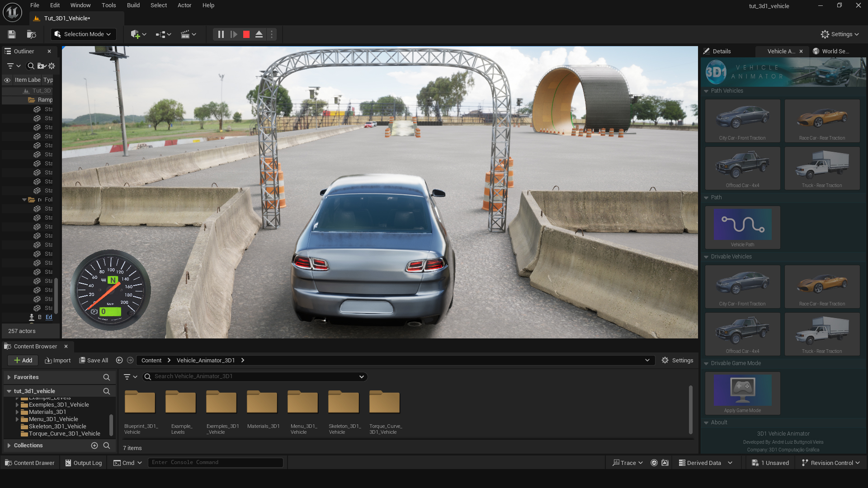Click the Content Browser vertical scrollbar
This screenshot has height=488, width=868.
pos(690,409)
